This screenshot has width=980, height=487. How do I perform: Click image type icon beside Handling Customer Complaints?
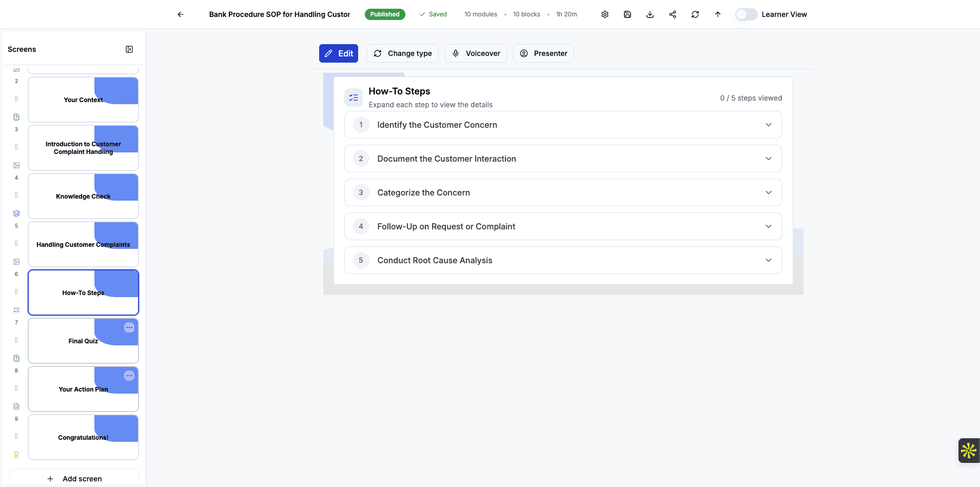pyautogui.click(x=16, y=262)
